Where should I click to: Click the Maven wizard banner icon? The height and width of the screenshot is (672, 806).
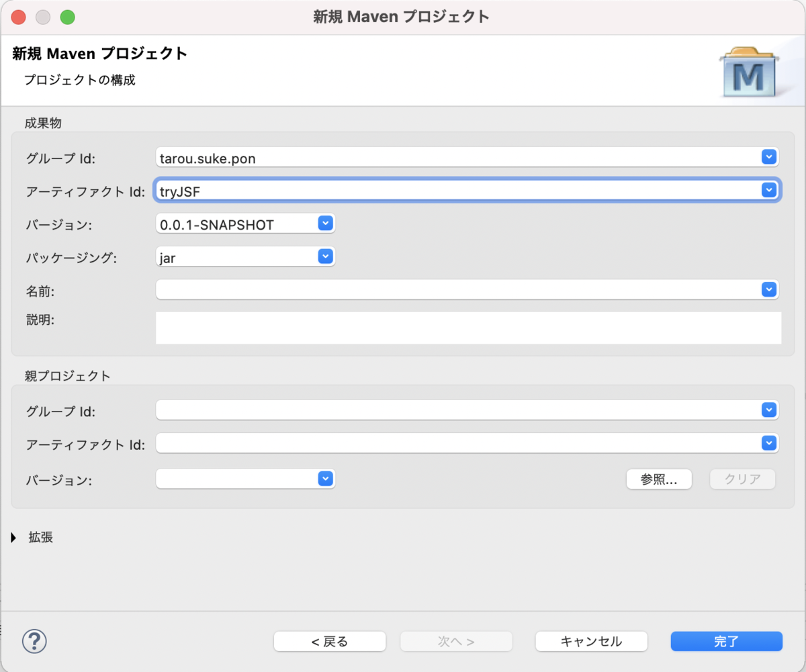(x=748, y=72)
